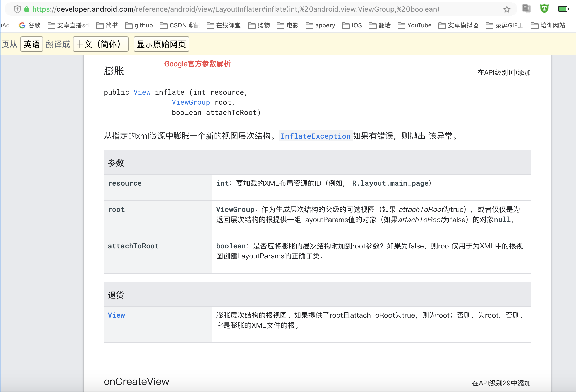
Task: Click the 显示原始网页 button
Action: 161,44
